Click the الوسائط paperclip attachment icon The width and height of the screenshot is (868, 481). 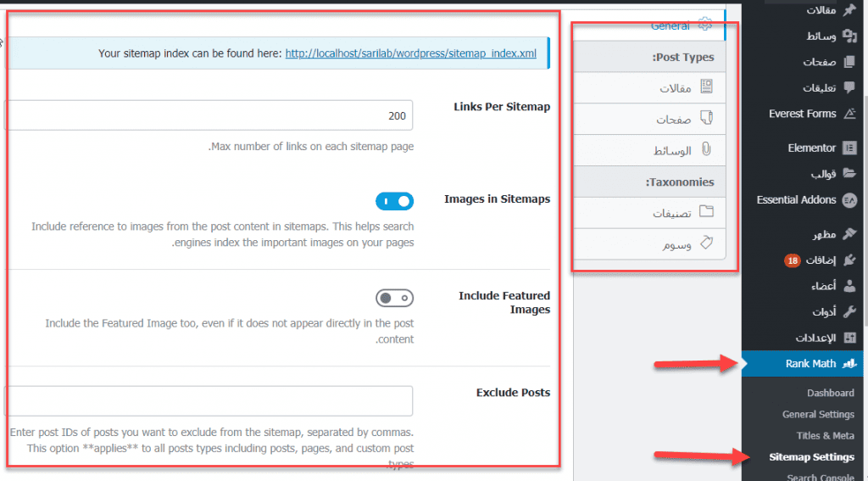[705, 150]
